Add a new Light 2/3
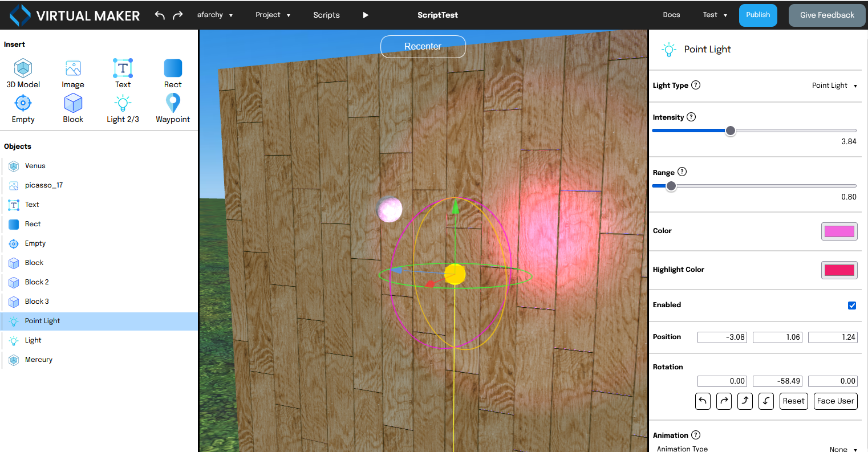 click(x=123, y=108)
